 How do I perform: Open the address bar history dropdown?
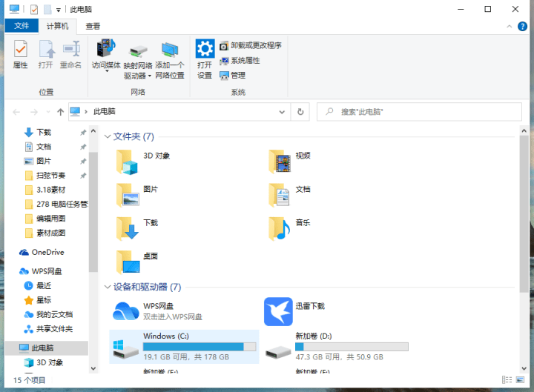[x=282, y=112]
